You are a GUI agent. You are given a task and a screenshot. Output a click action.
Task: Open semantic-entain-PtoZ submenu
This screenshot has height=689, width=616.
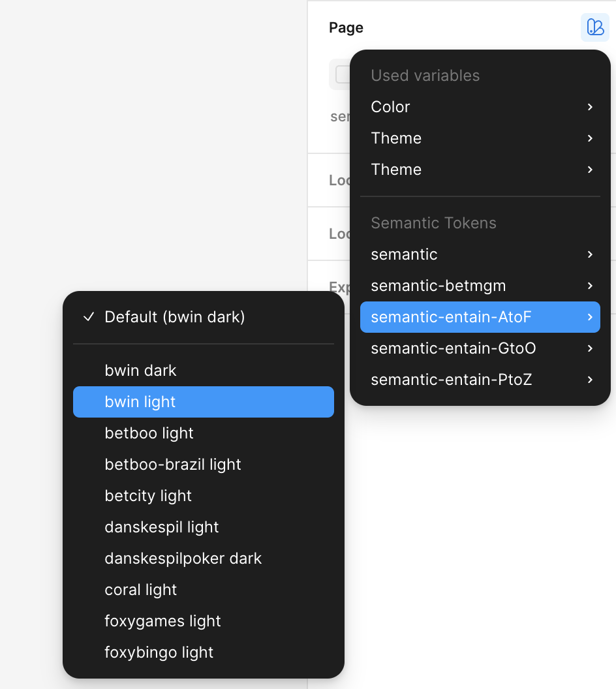(480, 380)
